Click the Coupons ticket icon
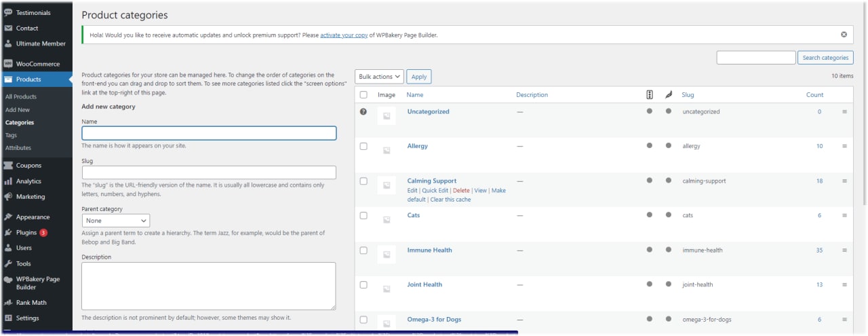 coord(8,165)
